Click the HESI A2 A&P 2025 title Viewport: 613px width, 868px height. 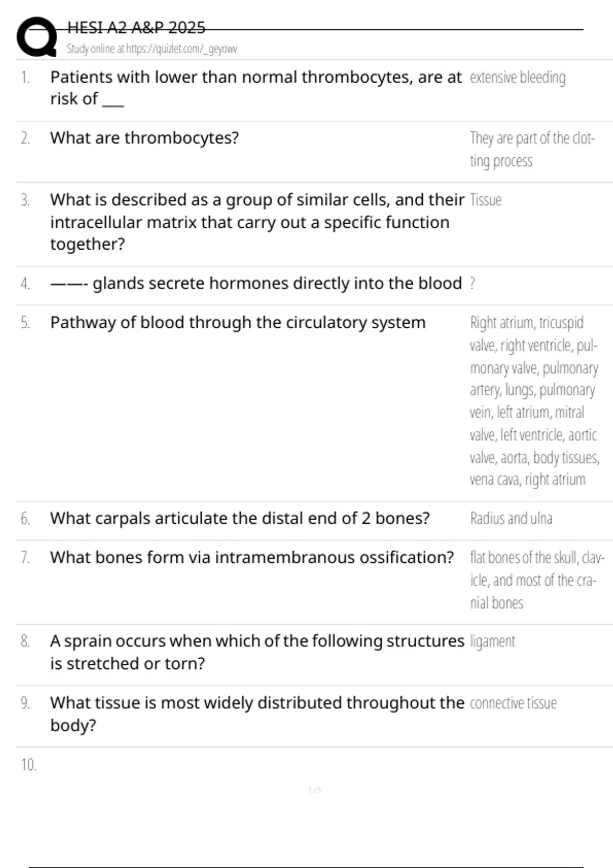[x=136, y=27]
